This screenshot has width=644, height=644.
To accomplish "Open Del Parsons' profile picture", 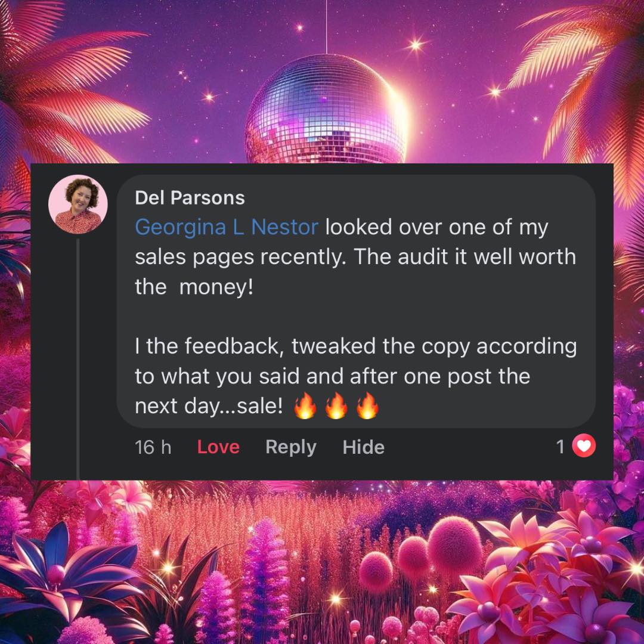I will (x=78, y=204).
